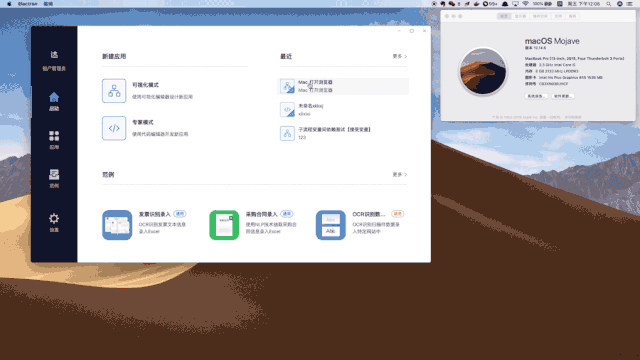The width and height of the screenshot is (640, 360).
Task: Open recent subprocess variable test item '123'
Action: pos(343,133)
